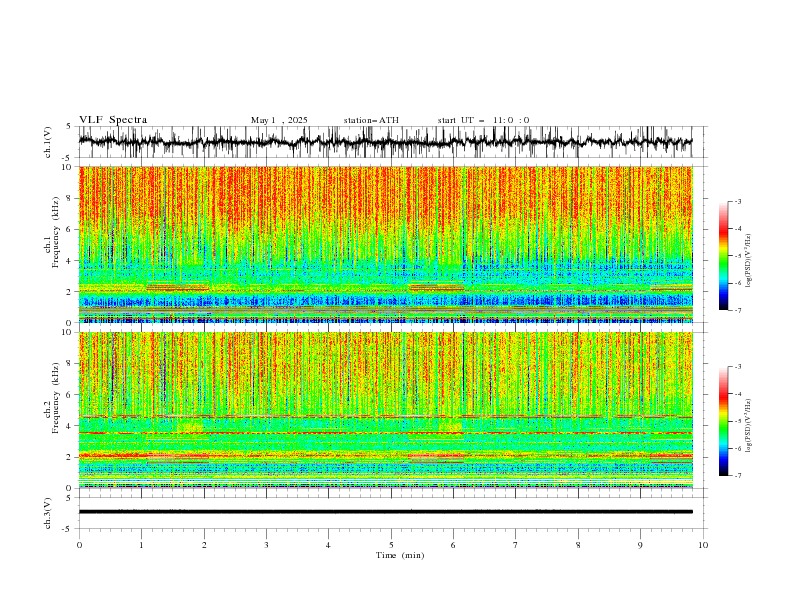792x612 pixels.
Task: Click the "-7" tick on the ch.2 colorbar
Action: (738, 475)
